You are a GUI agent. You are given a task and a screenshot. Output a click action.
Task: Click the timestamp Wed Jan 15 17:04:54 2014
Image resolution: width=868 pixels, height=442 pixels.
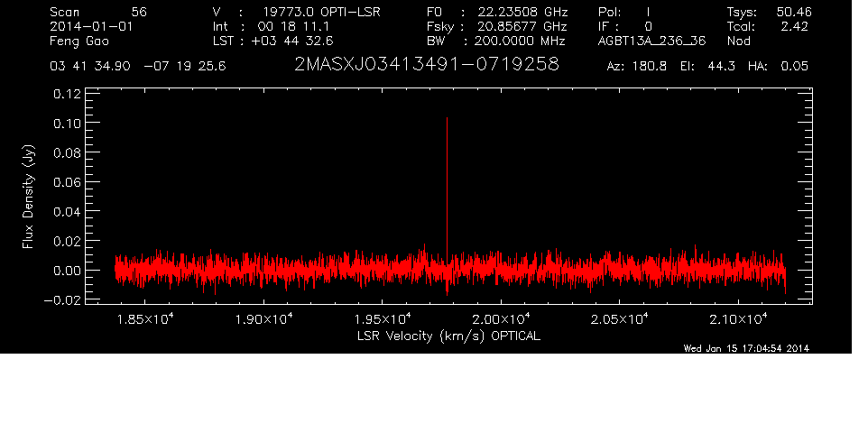click(746, 348)
